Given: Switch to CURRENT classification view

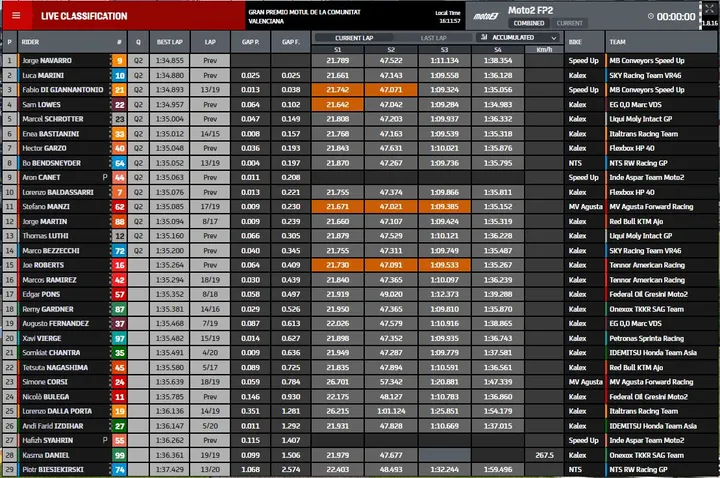Looking at the screenshot, I should click(x=569, y=23).
